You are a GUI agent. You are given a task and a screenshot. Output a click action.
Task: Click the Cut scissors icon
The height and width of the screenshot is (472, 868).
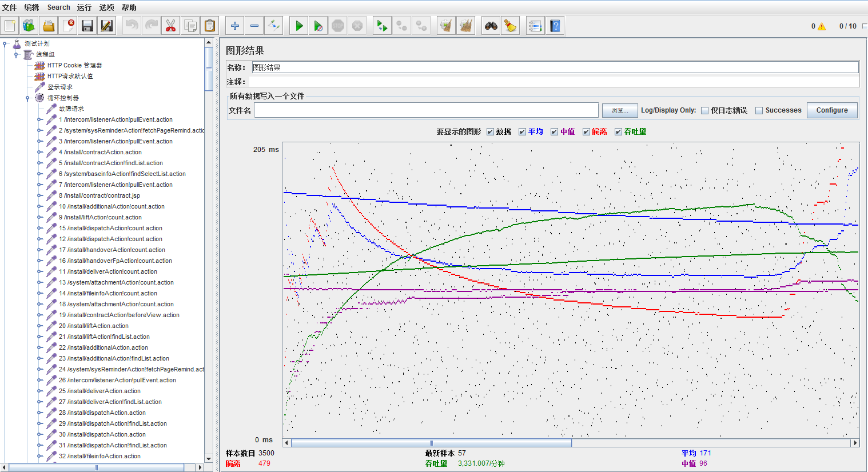170,26
